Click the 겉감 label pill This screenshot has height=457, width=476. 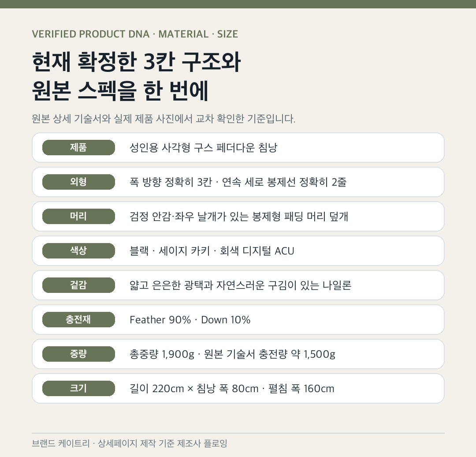[x=78, y=285]
